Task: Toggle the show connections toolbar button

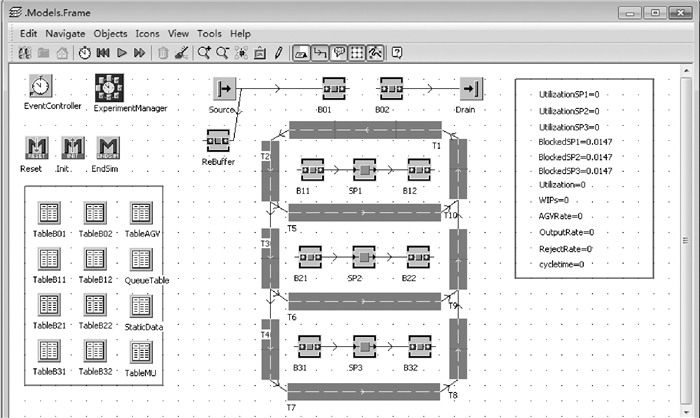Action: pyautogui.click(x=319, y=52)
